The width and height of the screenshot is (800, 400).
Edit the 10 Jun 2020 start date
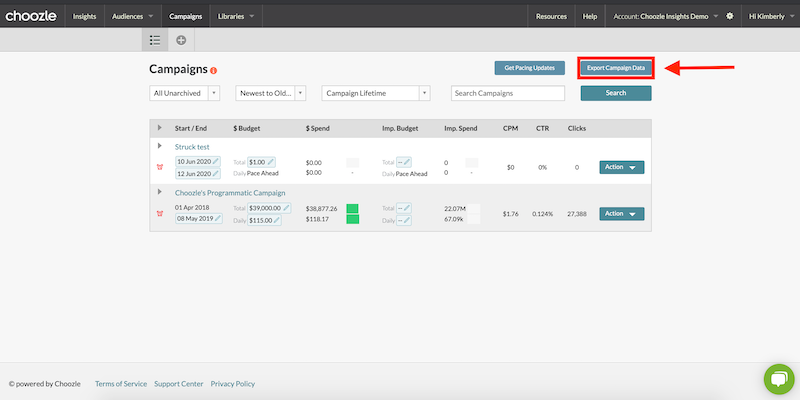pyautogui.click(x=198, y=162)
